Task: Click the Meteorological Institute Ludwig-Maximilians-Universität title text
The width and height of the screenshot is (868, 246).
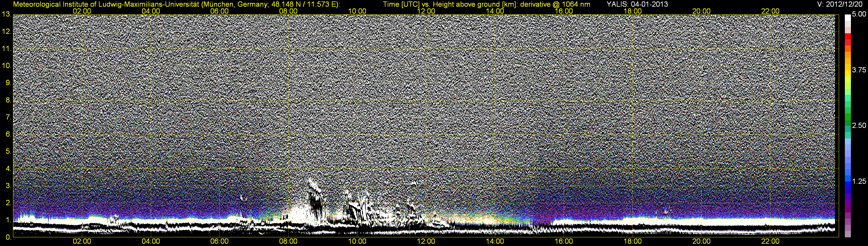Action: (176, 4)
